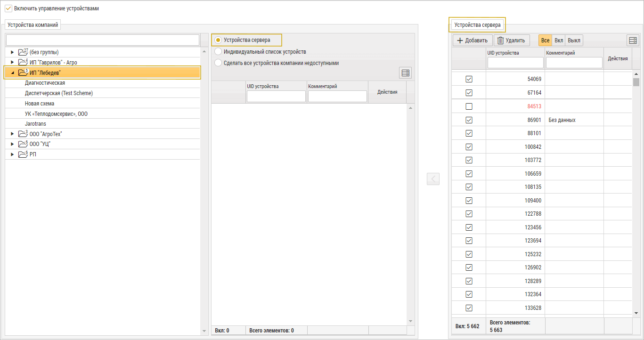Click company tree scrollbar down arrow
This screenshot has width=644, height=340.
tap(204, 332)
